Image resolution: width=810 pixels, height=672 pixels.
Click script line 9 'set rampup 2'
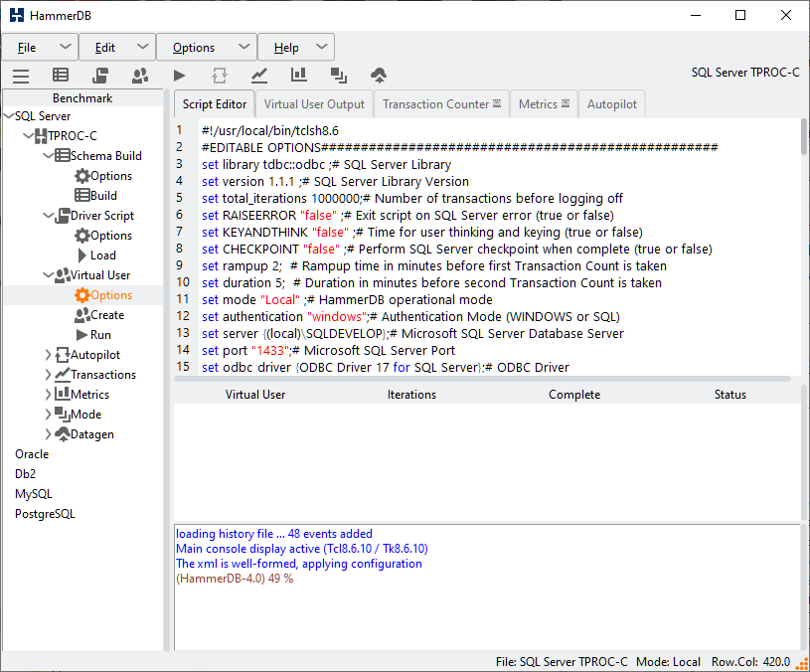(434, 266)
